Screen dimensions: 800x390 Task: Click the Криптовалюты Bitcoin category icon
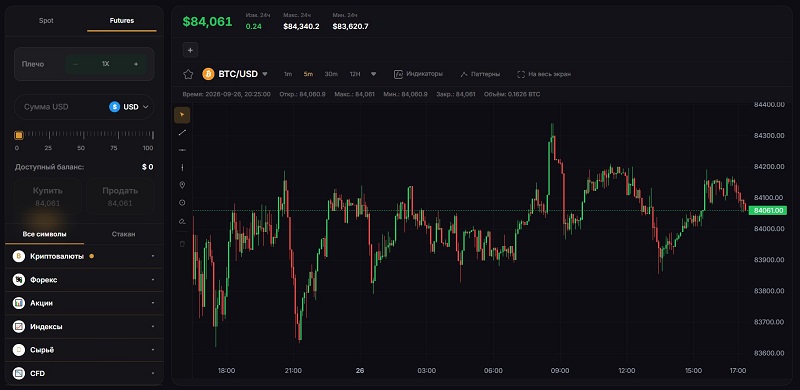pyautogui.click(x=19, y=256)
